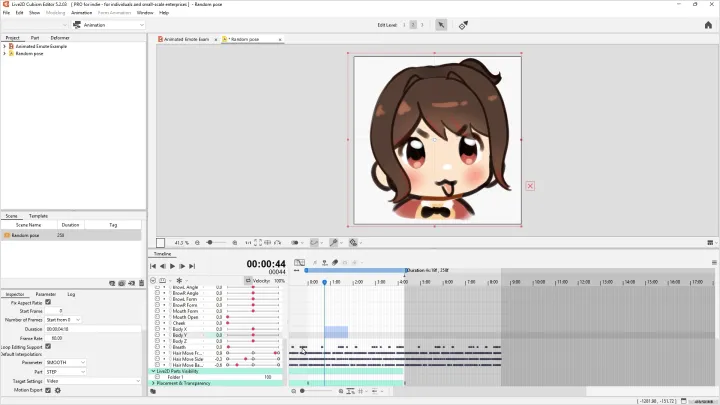Screen dimensions: 720x405
Task: Switch to the Parameter tab in inspector
Action: click(x=45, y=294)
